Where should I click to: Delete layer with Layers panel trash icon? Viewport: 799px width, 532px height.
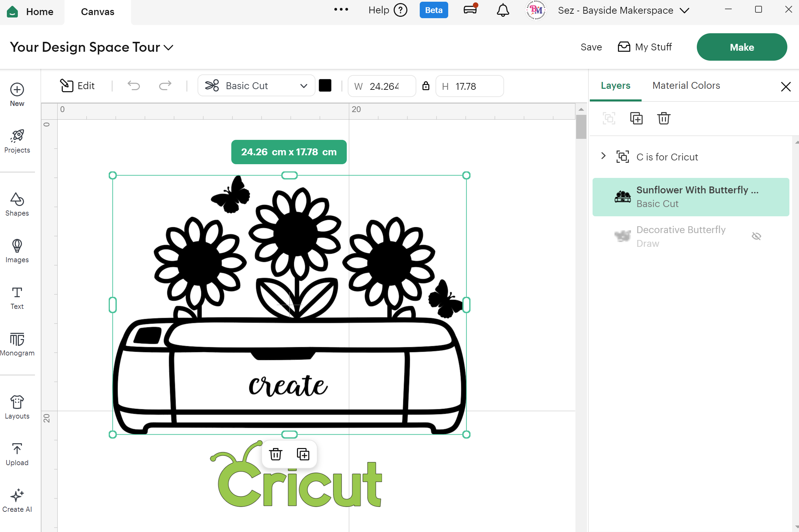[664, 118]
